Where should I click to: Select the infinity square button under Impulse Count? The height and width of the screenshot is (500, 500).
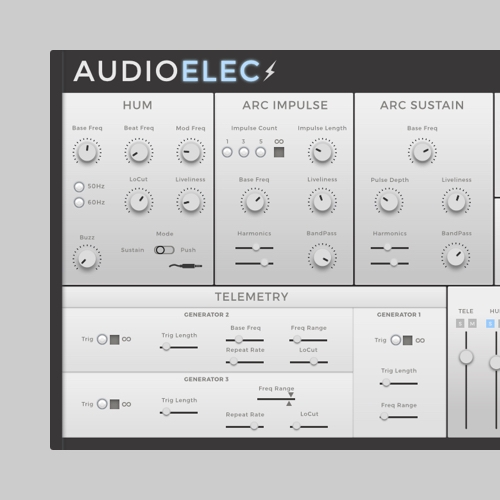[x=279, y=152]
